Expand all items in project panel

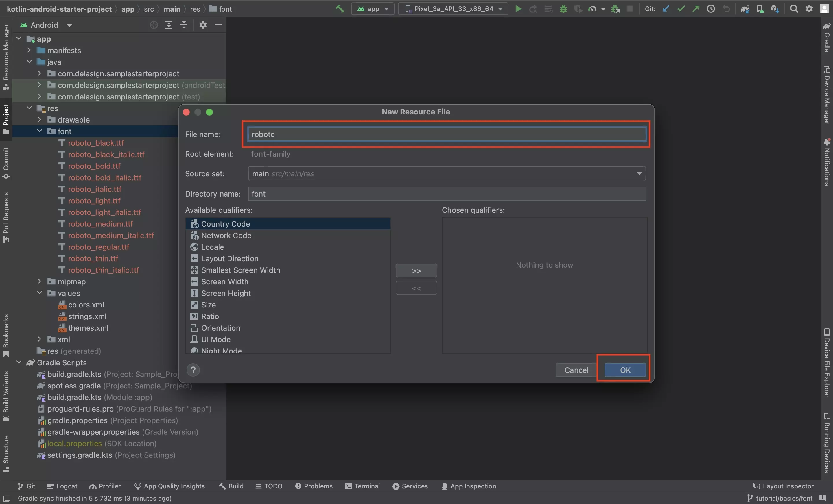[169, 25]
